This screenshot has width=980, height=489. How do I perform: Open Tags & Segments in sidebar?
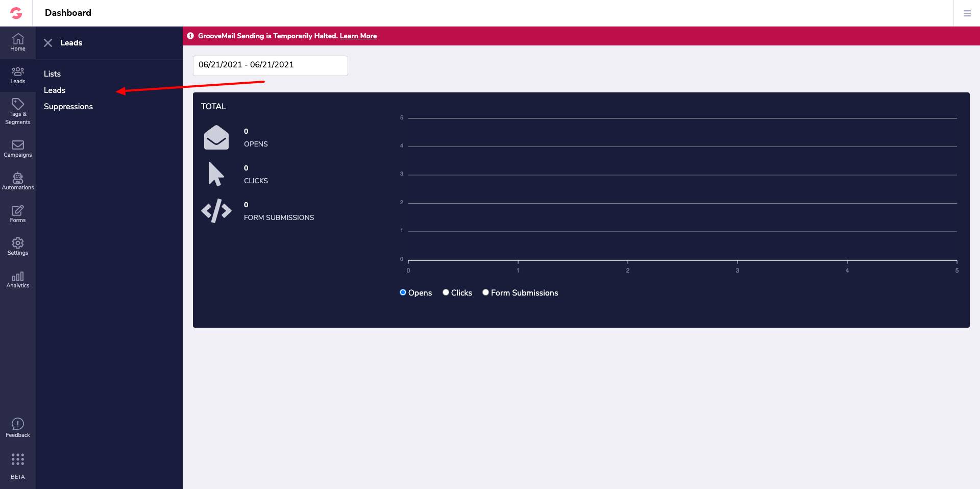tap(18, 111)
